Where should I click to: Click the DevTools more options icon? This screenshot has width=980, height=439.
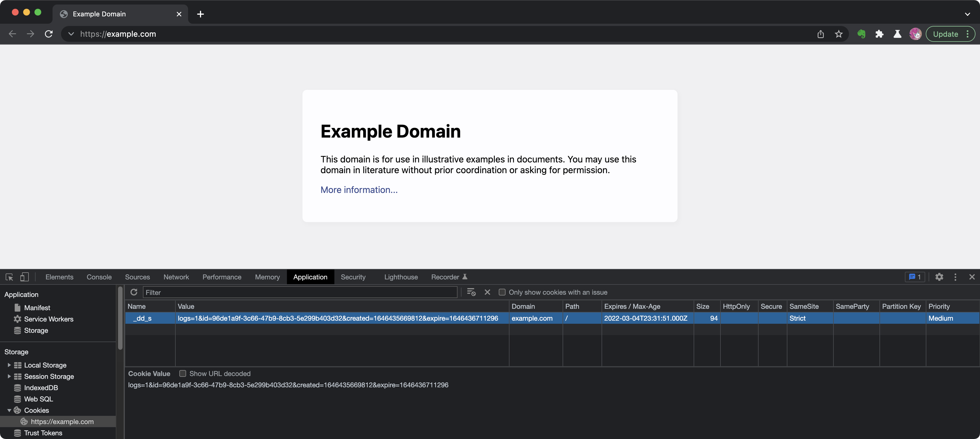coord(956,277)
